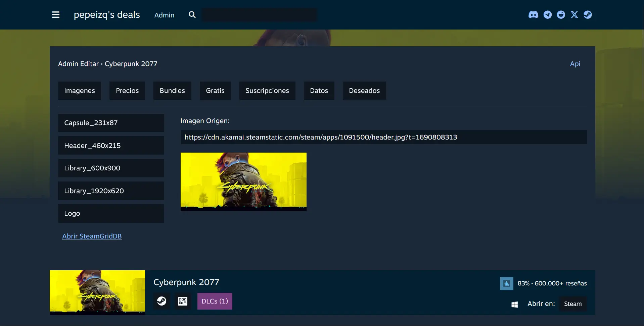Viewport: 644px width, 326px height.
Task: Click the search magnifier icon
Action: pyautogui.click(x=192, y=15)
